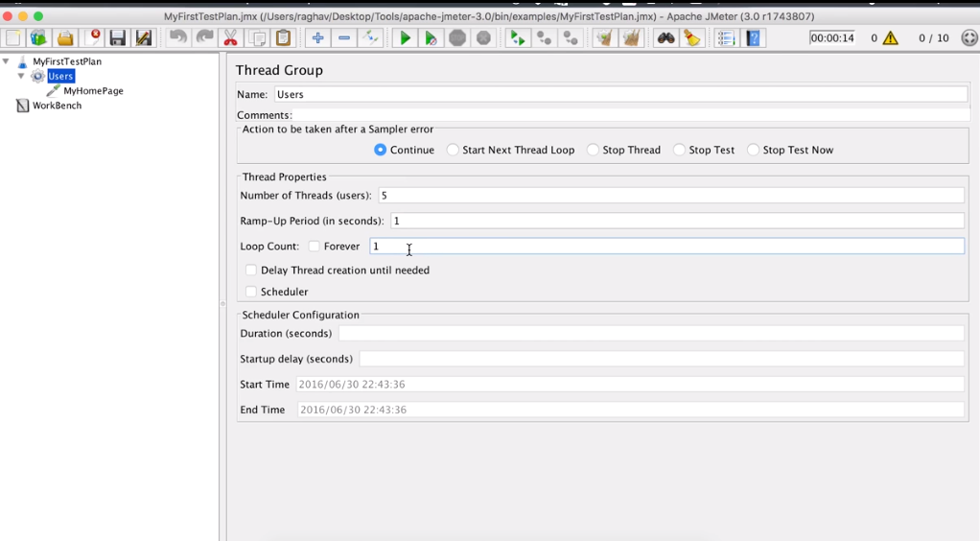The image size is (980, 541).
Task: Click the End Time field
Action: tap(631, 410)
